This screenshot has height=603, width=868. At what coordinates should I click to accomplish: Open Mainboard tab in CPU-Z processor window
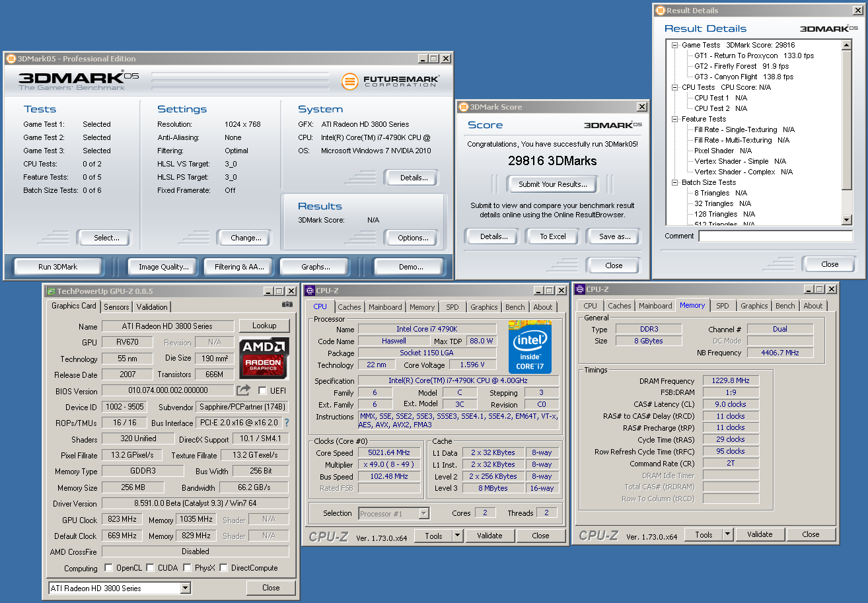click(x=385, y=307)
